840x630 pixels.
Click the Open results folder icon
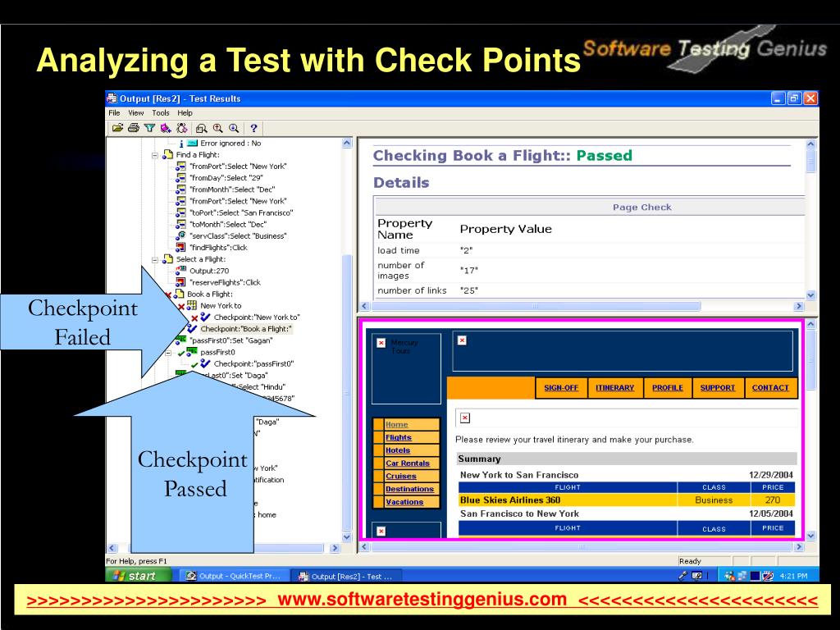point(117,128)
